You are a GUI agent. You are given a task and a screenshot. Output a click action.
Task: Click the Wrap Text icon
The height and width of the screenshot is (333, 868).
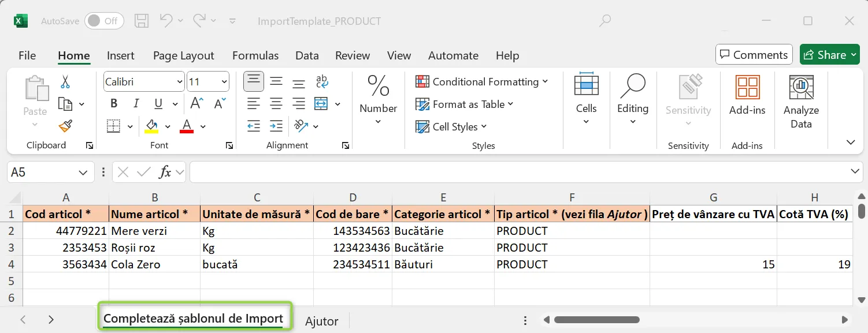[x=322, y=82]
